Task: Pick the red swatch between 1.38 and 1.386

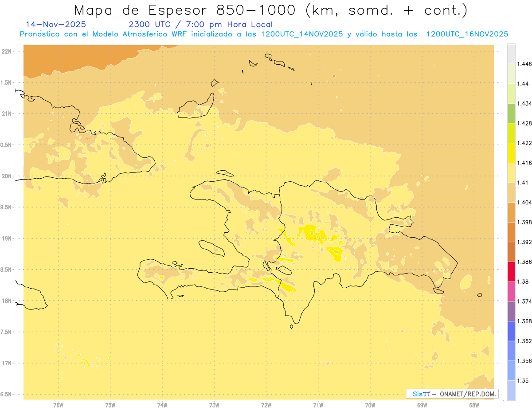Action: pos(511,272)
